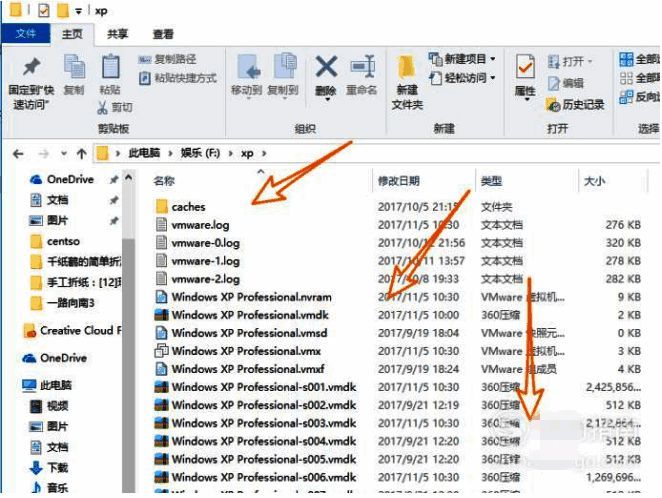Click the Copy icon in the ribbon

pyautogui.click(x=74, y=70)
